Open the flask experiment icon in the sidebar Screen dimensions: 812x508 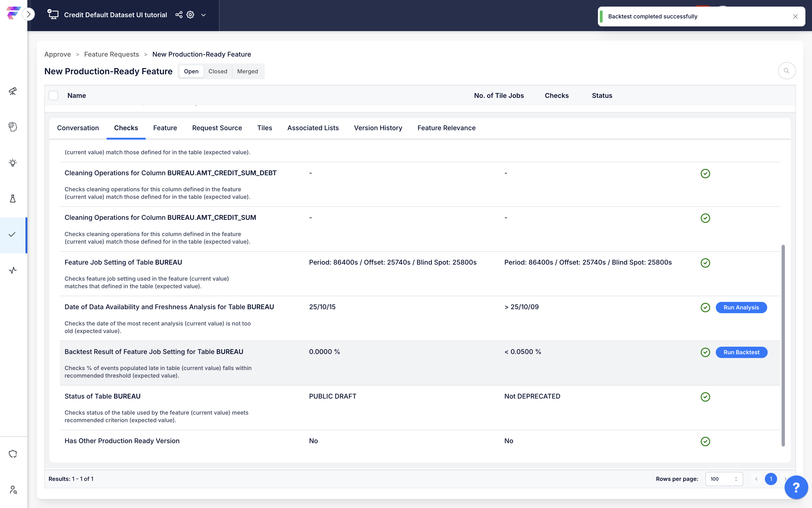tap(13, 199)
